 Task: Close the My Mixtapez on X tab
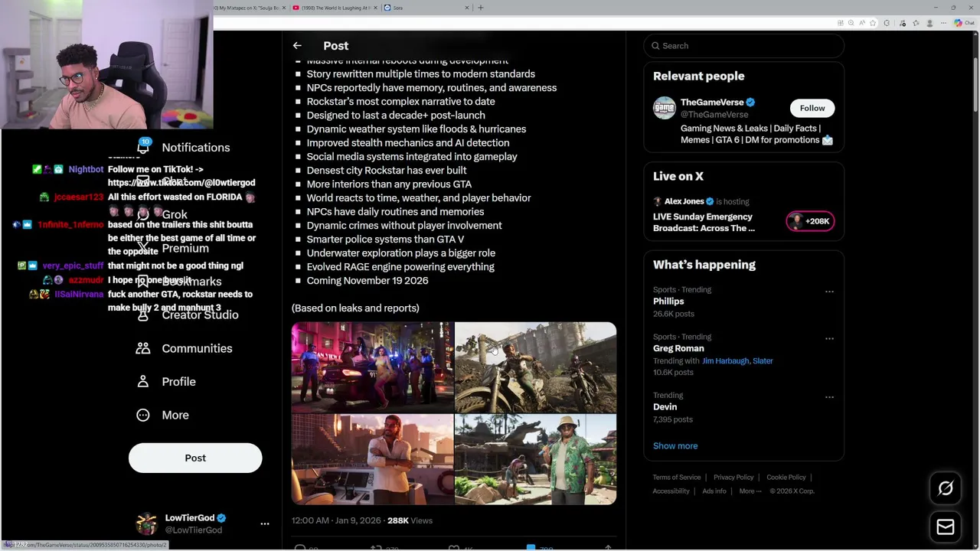click(284, 8)
